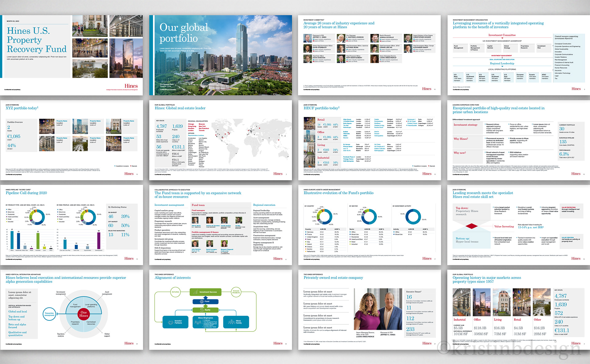Click the Hines logo on title slide
Screen dimensions: 590x364
131,86
